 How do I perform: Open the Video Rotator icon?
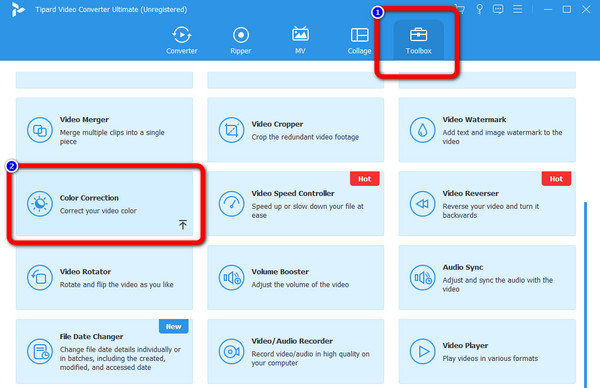40,278
